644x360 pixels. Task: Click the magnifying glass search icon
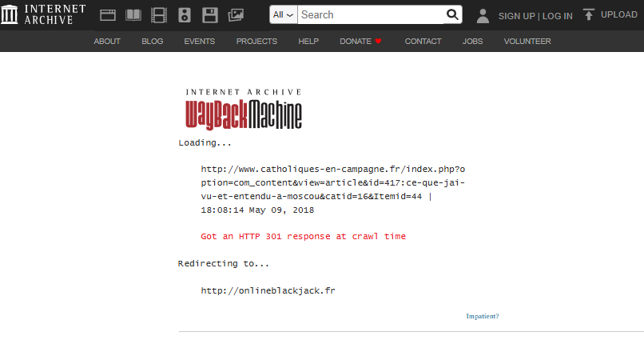point(452,15)
